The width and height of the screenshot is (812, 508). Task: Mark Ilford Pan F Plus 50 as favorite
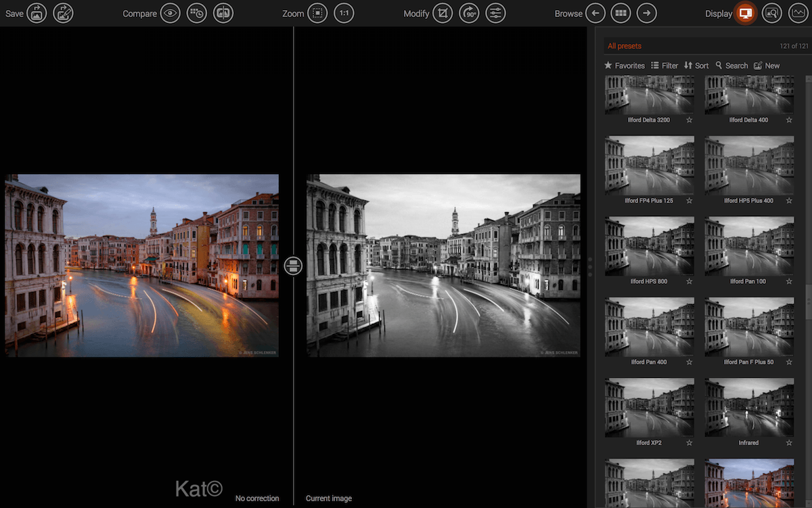point(789,362)
